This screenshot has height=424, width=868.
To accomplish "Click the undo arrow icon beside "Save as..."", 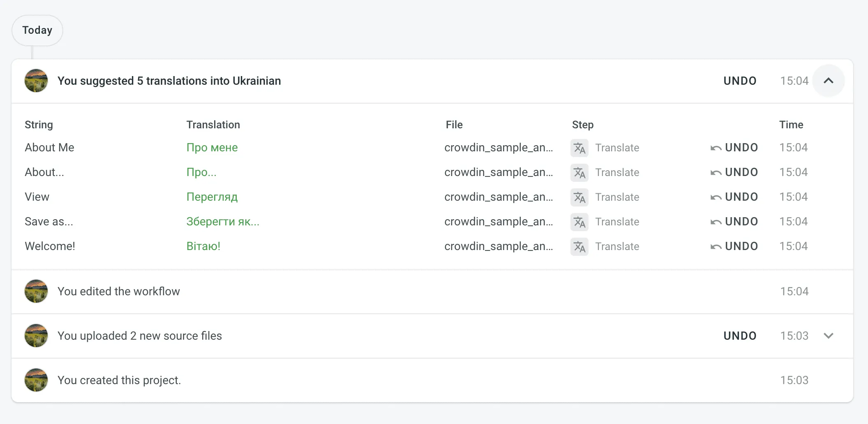I will pyautogui.click(x=715, y=222).
